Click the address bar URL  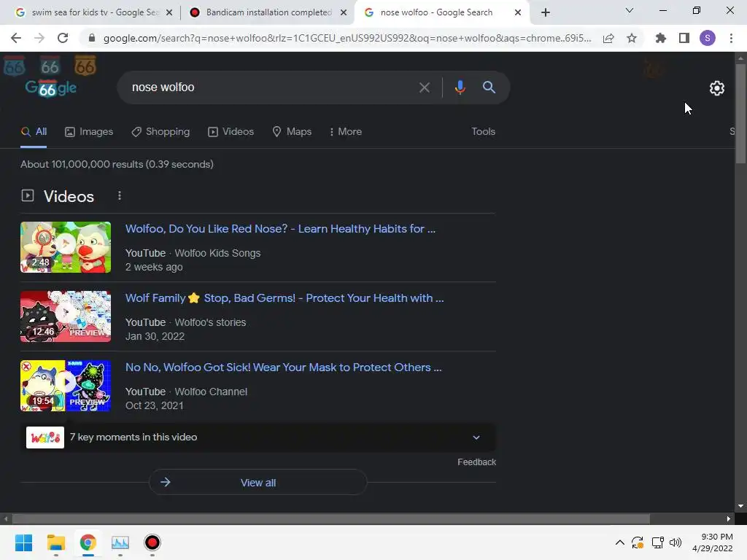pos(347,38)
